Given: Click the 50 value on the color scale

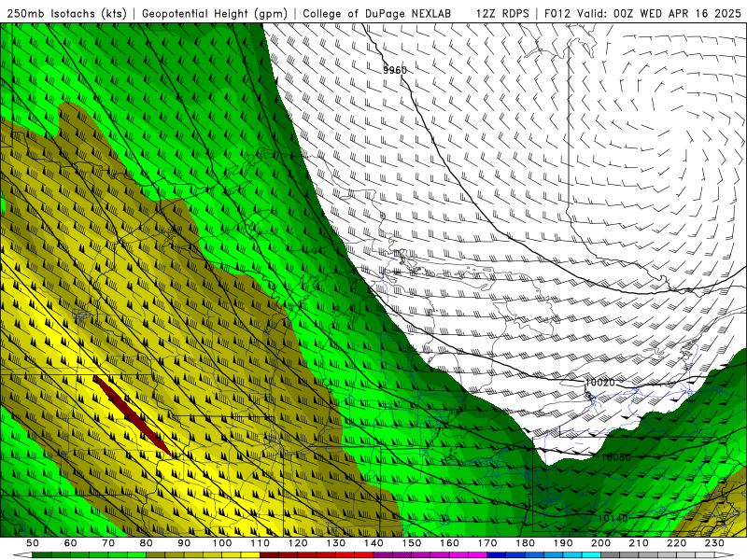Looking at the screenshot, I should [x=33, y=543].
